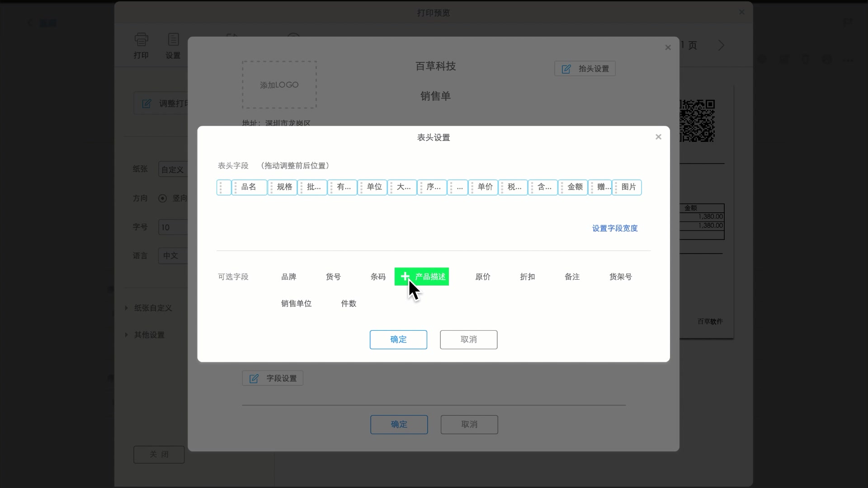The height and width of the screenshot is (488, 868).
Task: Confirm the 表头设置 dialog with 确定
Action: tap(398, 339)
